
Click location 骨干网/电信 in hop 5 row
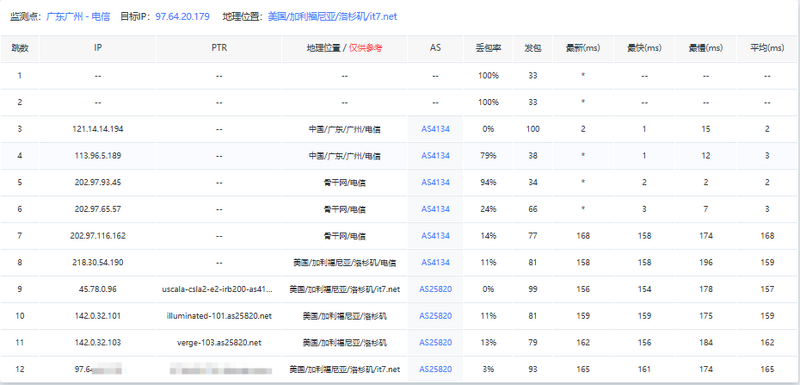click(x=344, y=182)
